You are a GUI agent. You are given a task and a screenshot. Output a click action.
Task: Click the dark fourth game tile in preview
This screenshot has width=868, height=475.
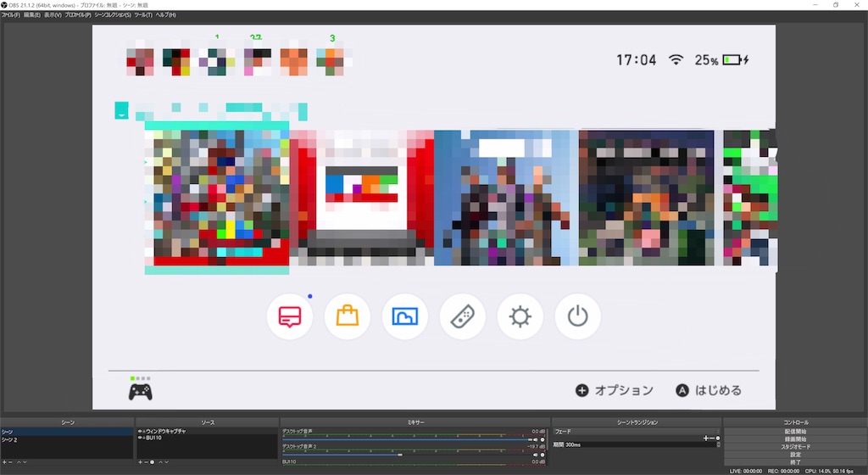point(647,198)
